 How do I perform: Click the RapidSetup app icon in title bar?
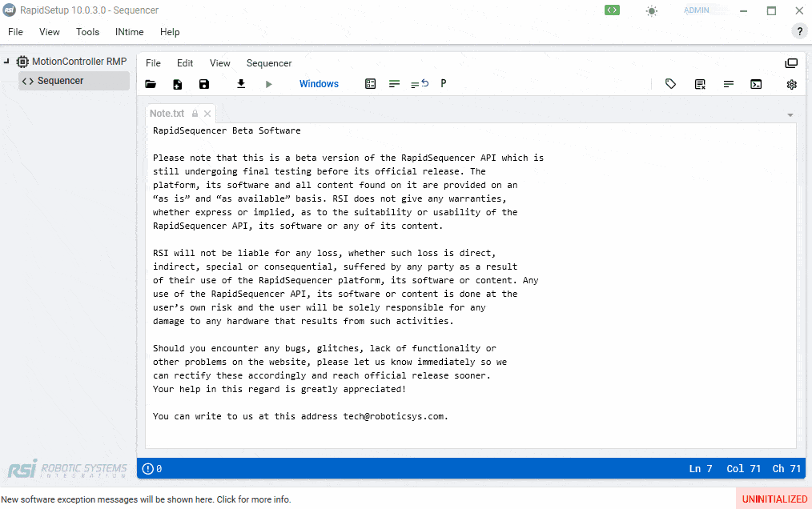[9, 10]
